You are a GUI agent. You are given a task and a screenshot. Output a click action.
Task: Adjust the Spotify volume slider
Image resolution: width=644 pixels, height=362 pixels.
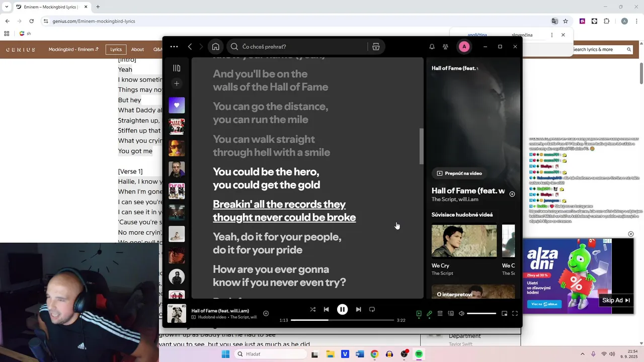pyautogui.click(x=481, y=313)
